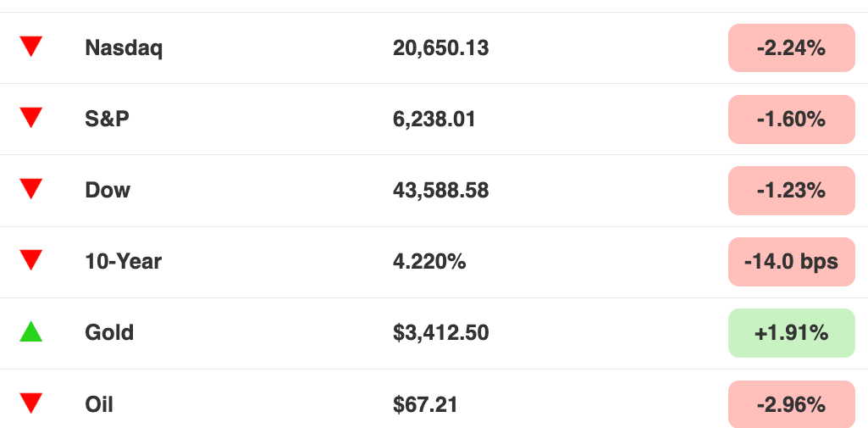Screen dimensions: 868x428
Task: Click the red down arrow beside S&P
Action: (x=31, y=118)
